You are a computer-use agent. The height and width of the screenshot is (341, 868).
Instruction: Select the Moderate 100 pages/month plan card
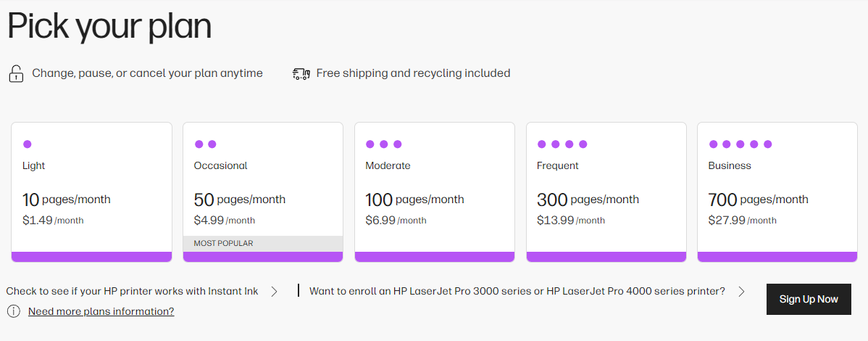pos(435,192)
